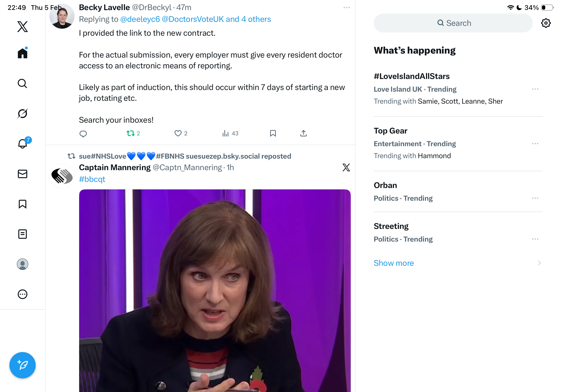Viewport: 561px width, 392px height.
Task: Open options for Top Gear trend
Action: coord(535,144)
